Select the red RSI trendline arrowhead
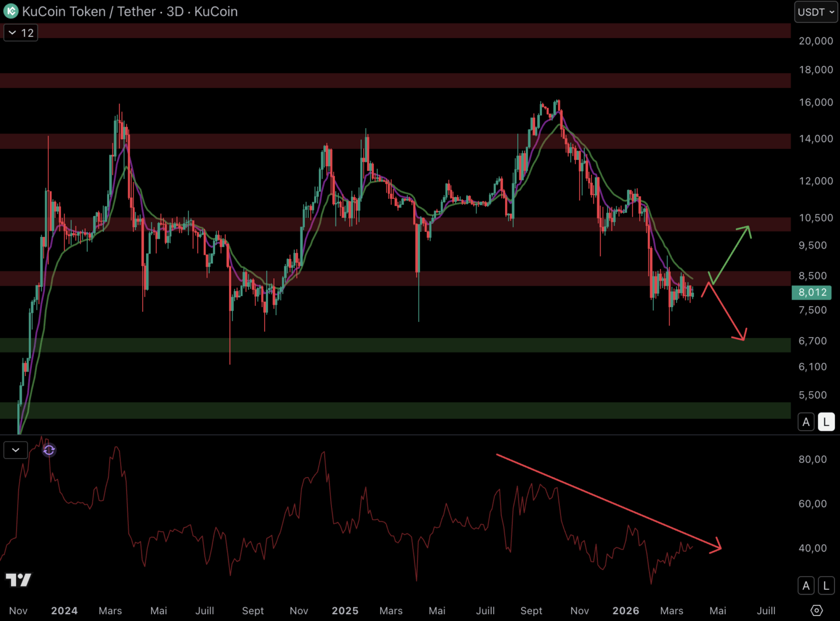The image size is (840, 621). 716,545
